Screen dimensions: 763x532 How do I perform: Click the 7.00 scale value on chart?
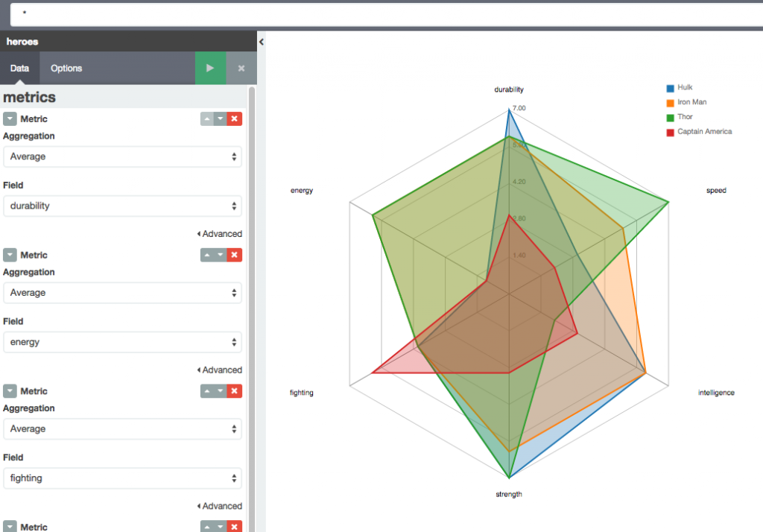tap(519, 108)
